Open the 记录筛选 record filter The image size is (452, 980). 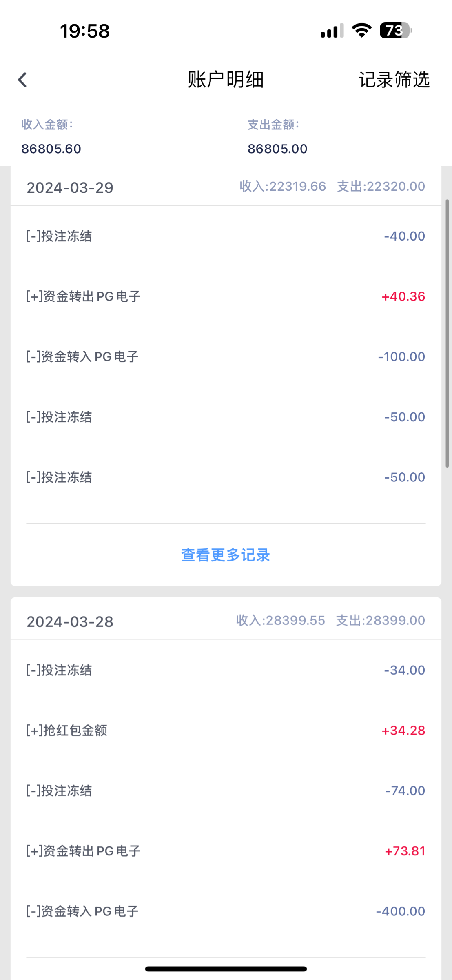click(394, 80)
